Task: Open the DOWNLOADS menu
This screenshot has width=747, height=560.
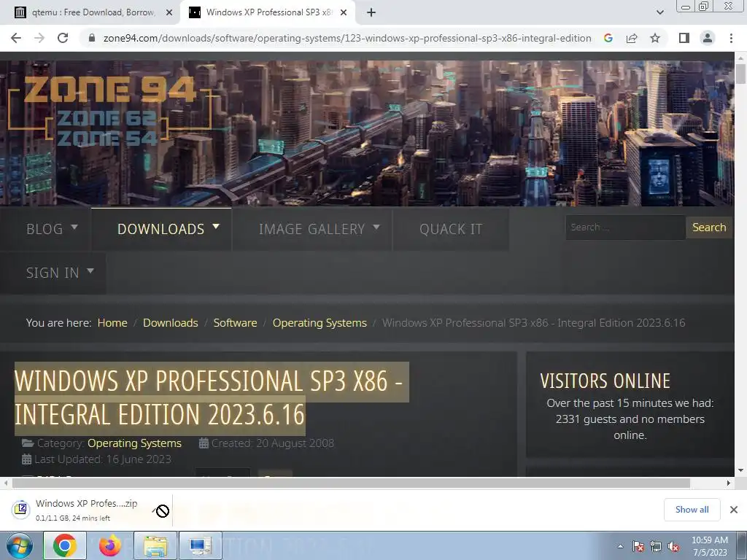Action: 161,229
